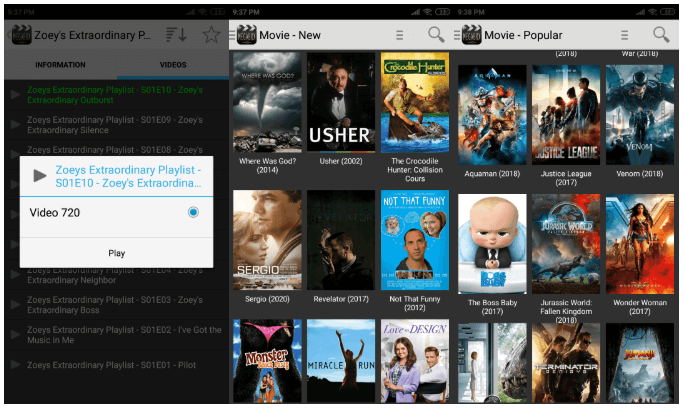Open search in the Movie - New screen

(x=436, y=34)
